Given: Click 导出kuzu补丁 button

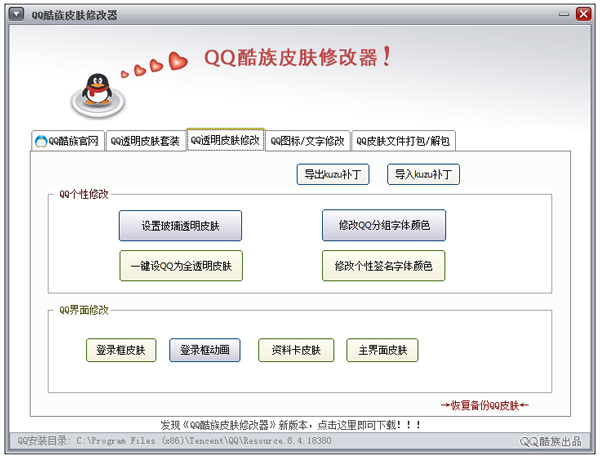Looking at the screenshot, I should pyautogui.click(x=333, y=174).
